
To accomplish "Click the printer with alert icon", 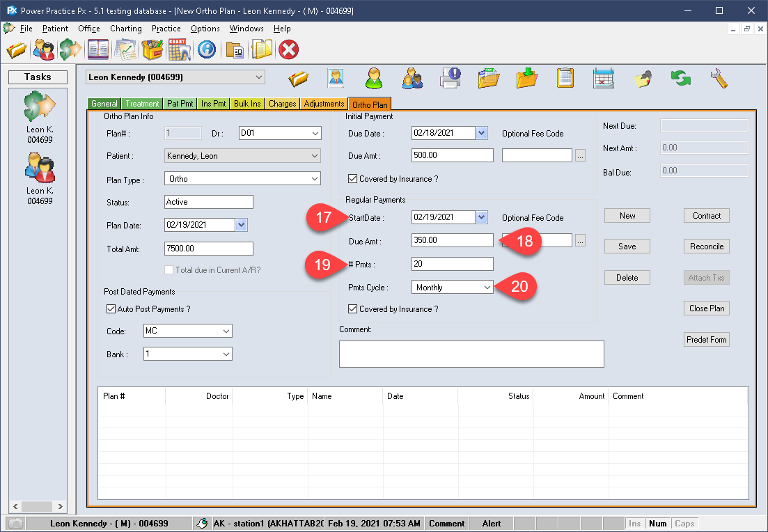I will tap(450, 79).
